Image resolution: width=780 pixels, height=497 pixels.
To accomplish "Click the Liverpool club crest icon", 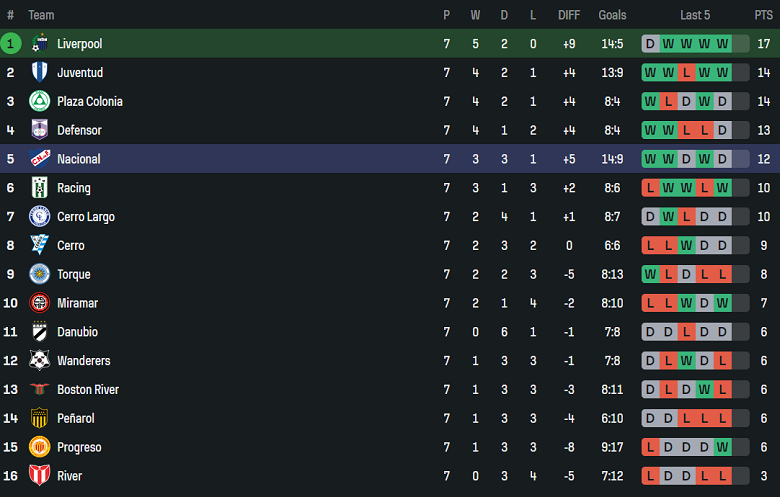I will pyautogui.click(x=40, y=44).
